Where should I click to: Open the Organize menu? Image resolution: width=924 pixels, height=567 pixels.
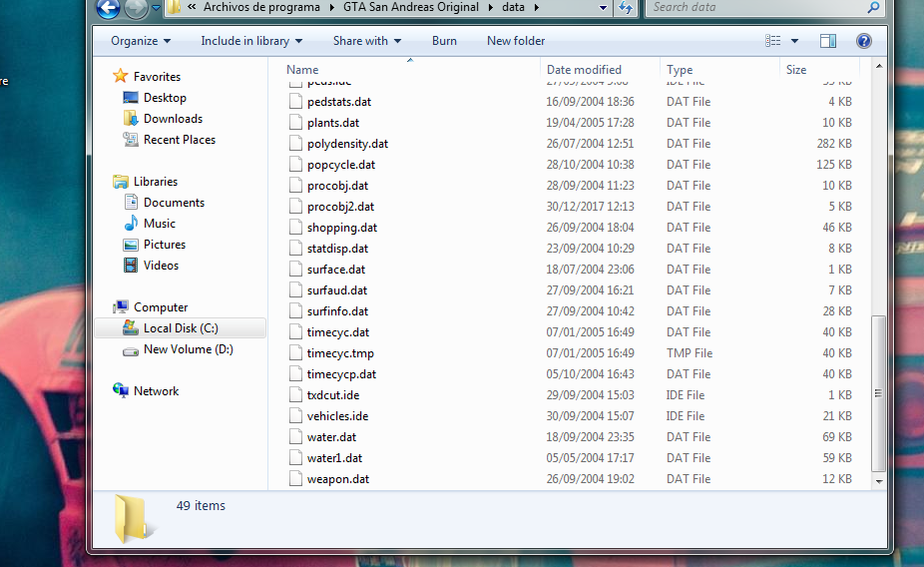[x=141, y=41]
